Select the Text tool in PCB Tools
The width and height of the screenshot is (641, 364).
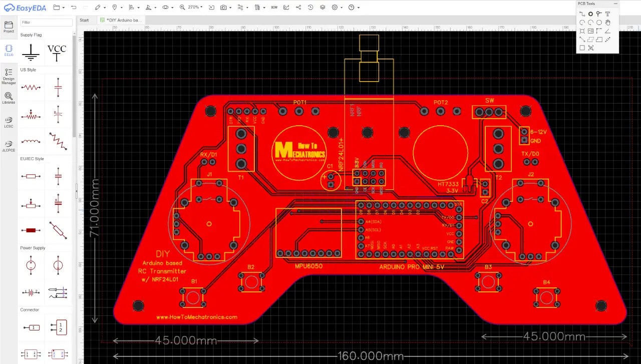(607, 14)
